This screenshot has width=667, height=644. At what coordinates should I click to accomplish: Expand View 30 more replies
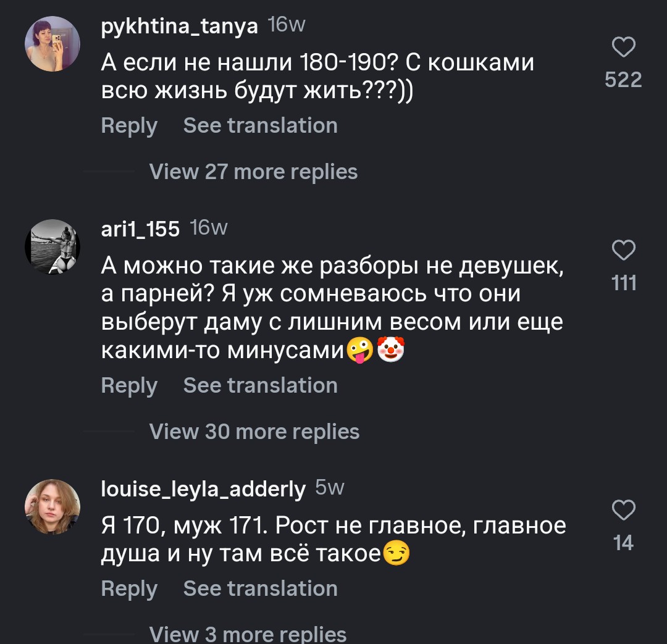coord(254,432)
